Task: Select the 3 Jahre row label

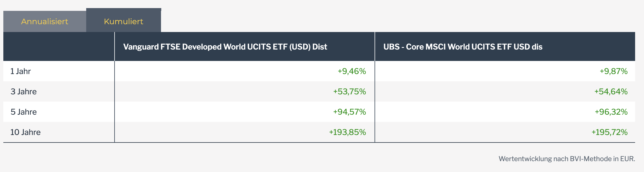Action: [x=24, y=92]
